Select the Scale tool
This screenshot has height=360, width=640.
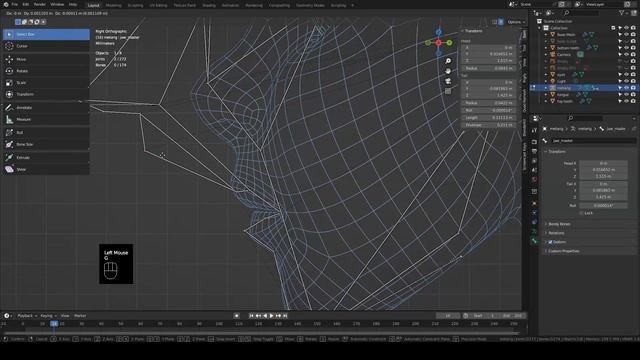pyautogui.click(x=46, y=83)
